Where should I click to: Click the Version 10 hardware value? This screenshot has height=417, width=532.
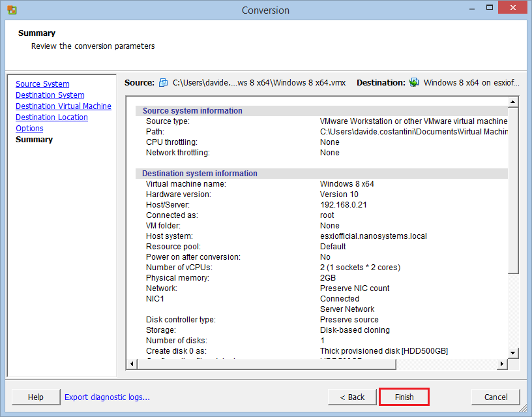[x=339, y=194]
